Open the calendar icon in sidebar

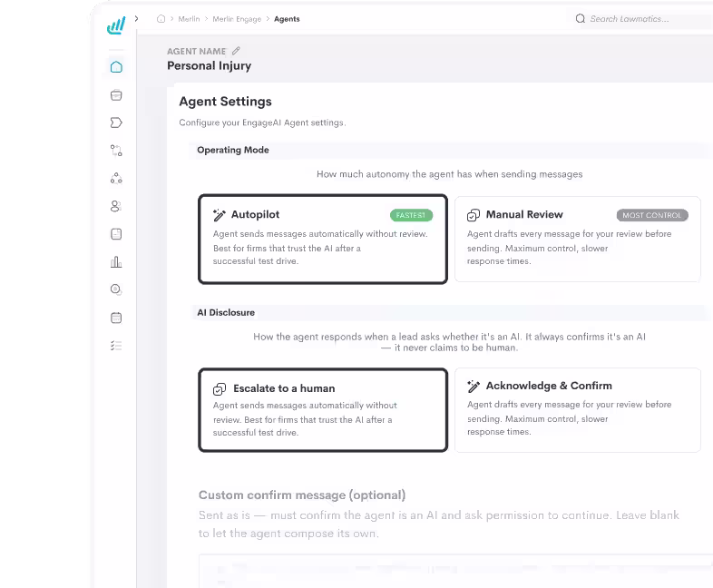pos(116,318)
